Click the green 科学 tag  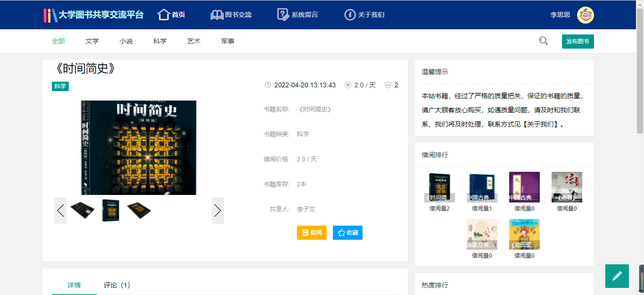[60, 86]
